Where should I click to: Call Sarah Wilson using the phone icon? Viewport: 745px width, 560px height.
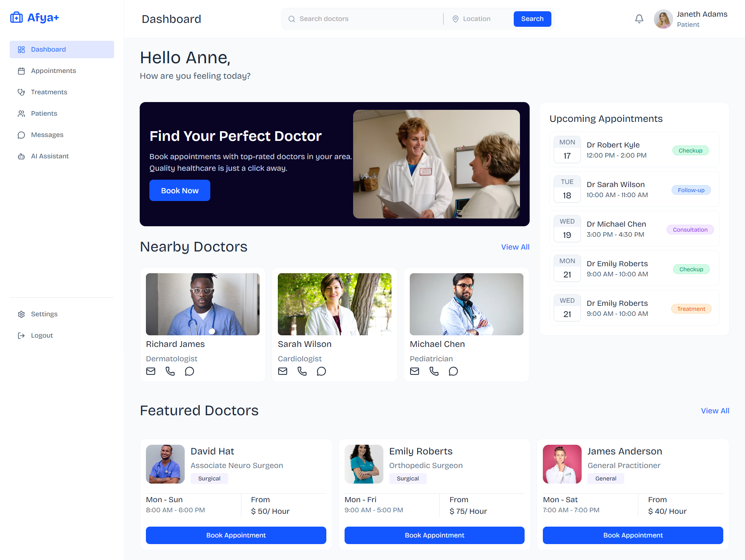302,371
